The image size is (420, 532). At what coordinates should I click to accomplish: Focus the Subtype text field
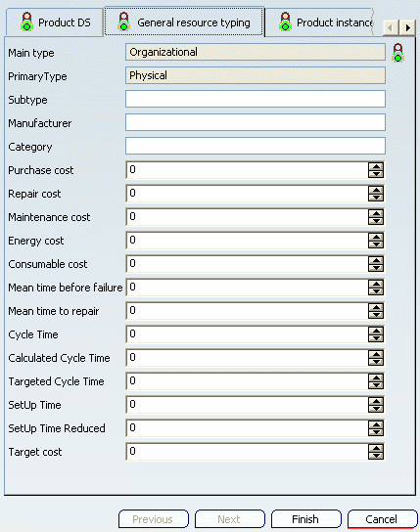256,99
